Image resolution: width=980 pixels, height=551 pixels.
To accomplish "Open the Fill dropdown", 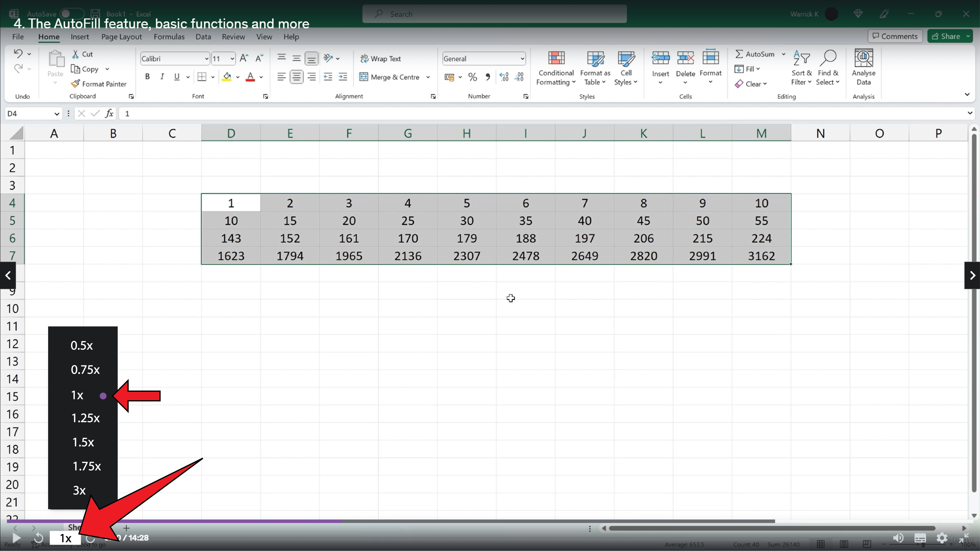I will pos(747,69).
